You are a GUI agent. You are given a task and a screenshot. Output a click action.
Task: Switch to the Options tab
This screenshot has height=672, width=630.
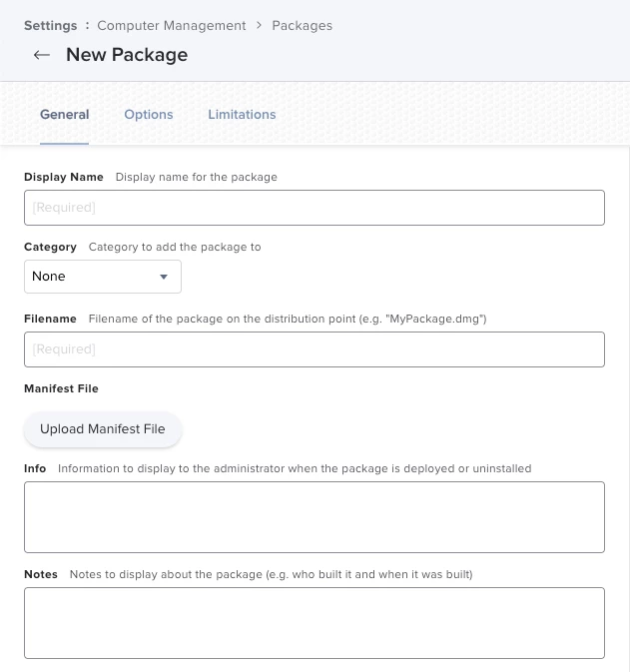click(x=149, y=114)
